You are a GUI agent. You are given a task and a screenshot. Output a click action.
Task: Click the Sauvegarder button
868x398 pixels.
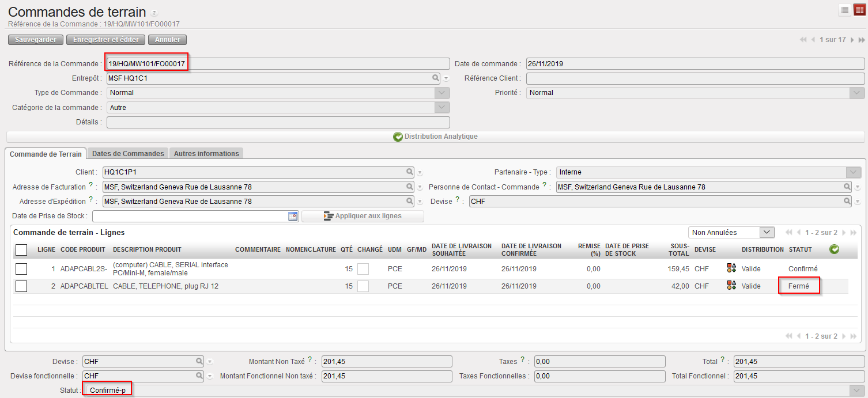[36, 40]
